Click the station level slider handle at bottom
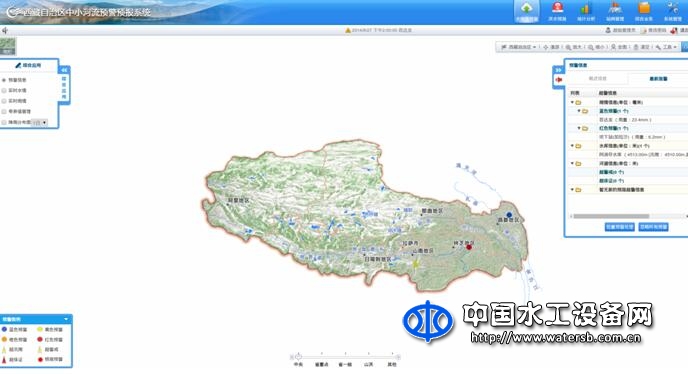Image resolution: width=688 pixels, height=374 pixels. (x=298, y=356)
